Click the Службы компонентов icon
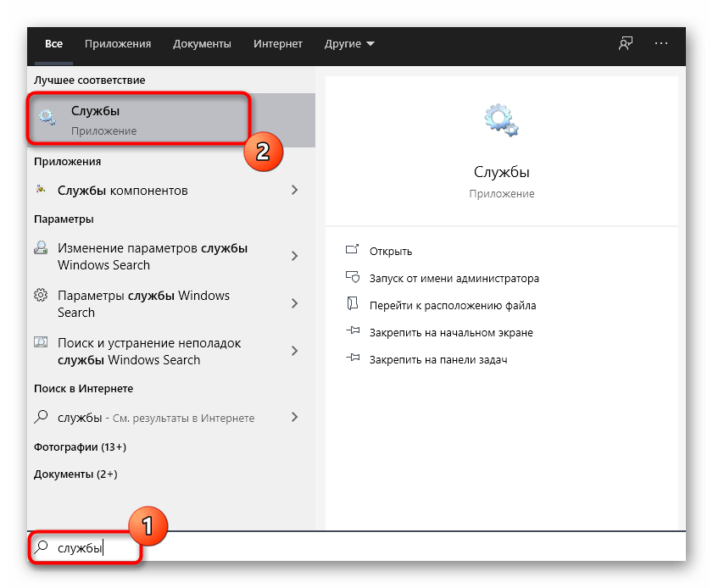The image size is (713, 588). (x=41, y=190)
